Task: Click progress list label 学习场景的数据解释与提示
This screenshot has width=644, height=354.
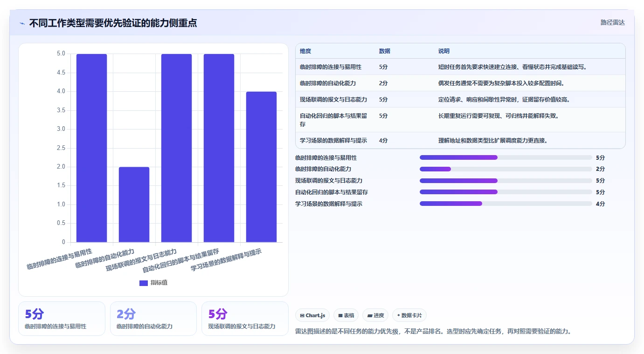Action: [x=329, y=204]
